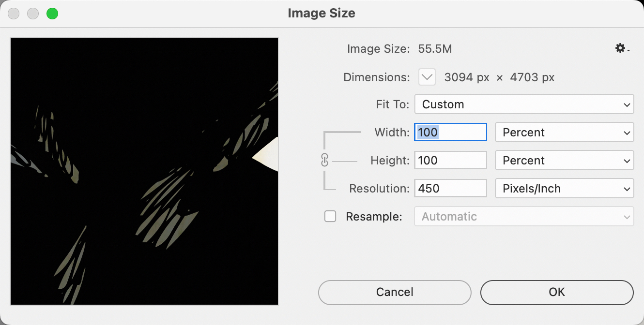Open the Resolution Pixels/Inch dropdown
The image size is (644, 325).
[564, 189]
